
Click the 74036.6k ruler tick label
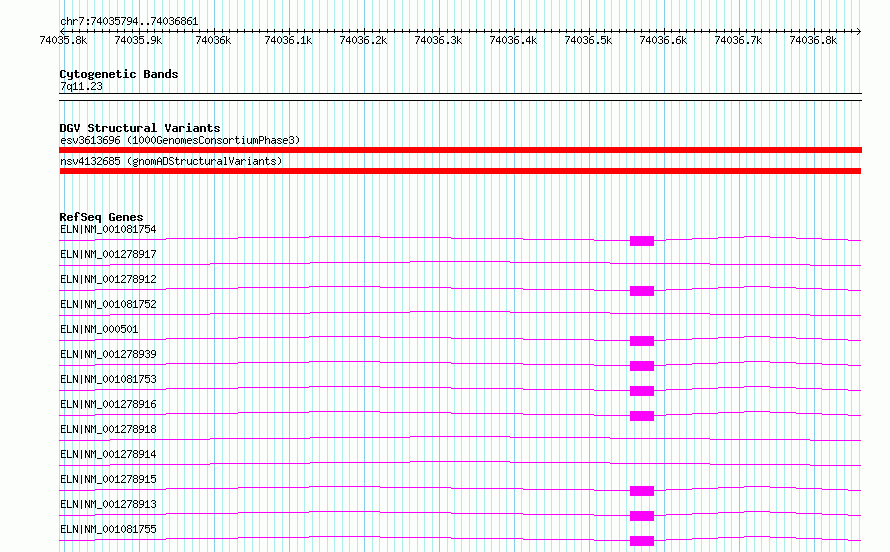pos(663,40)
